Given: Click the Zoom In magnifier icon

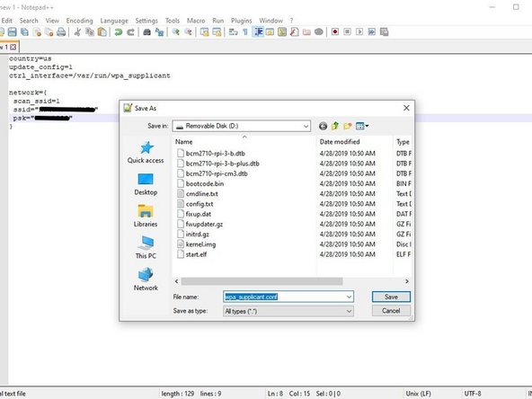Looking at the screenshot, I should click(x=176, y=31).
